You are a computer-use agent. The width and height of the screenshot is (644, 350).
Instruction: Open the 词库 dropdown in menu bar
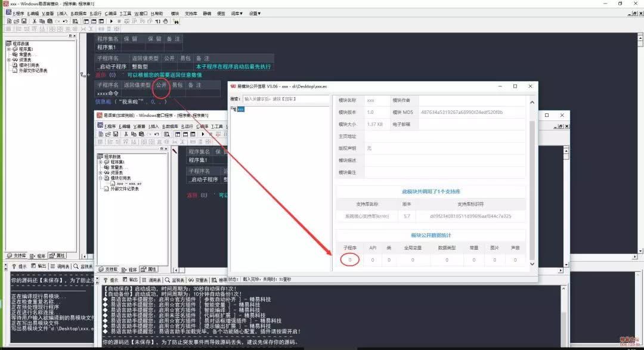click(236, 13)
